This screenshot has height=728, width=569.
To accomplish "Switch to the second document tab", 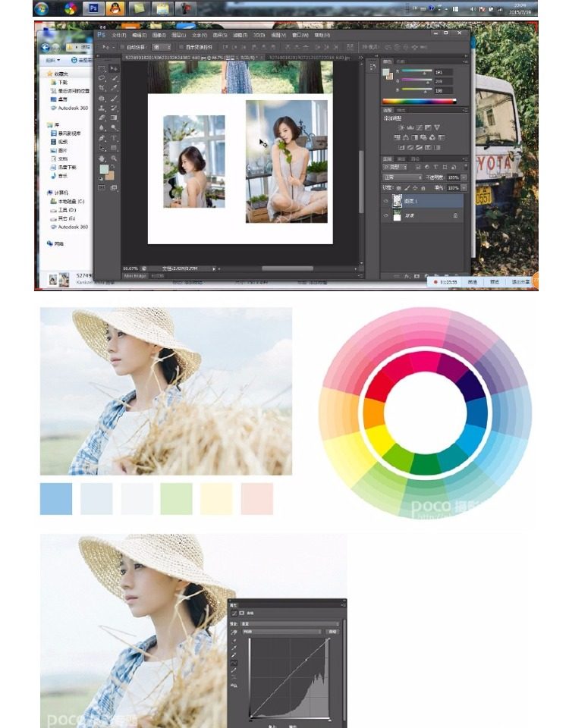I will click(x=310, y=58).
